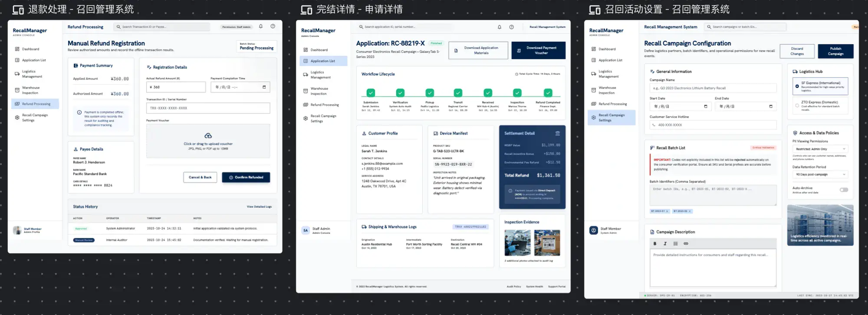Click the Publish Campaign button
The height and width of the screenshot is (315, 868).
point(835,51)
